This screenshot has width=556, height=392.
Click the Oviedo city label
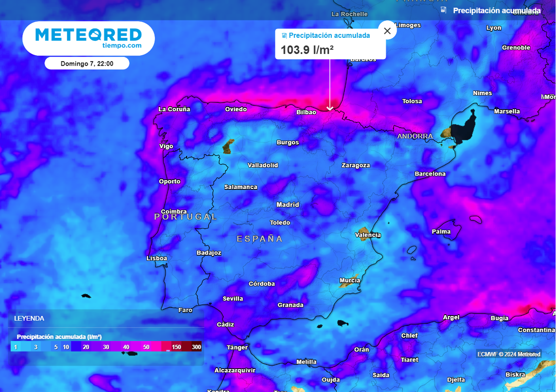coord(236,109)
